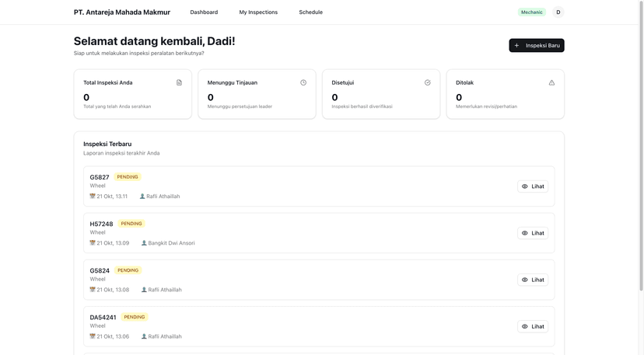
Task: Click the Mechanic role badge
Action: (532, 12)
